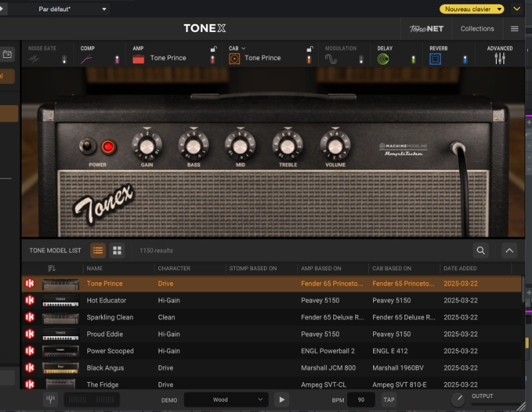
Task: Select the Proud Eddie tone model
Action: pyautogui.click(x=271, y=334)
